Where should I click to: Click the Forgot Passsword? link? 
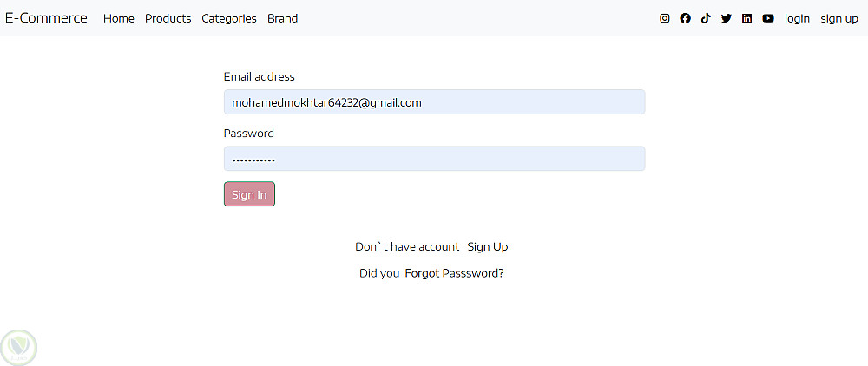pyautogui.click(x=454, y=273)
